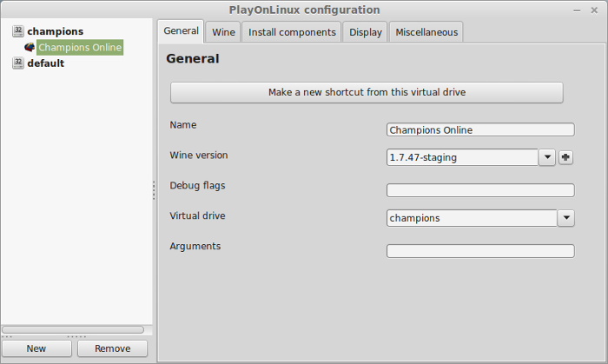608x364 pixels.
Task: Click the horizontal scrollbar under the drive list
Action: point(73,329)
